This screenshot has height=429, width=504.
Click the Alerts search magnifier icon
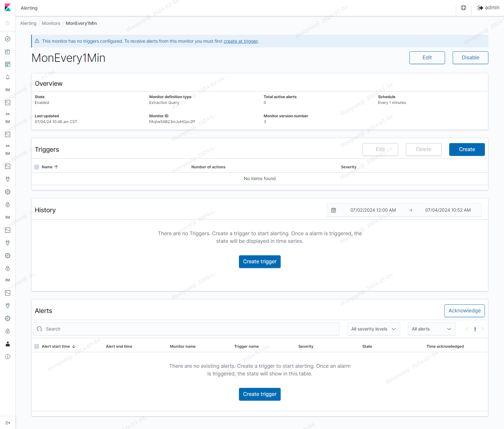[40, 329]
